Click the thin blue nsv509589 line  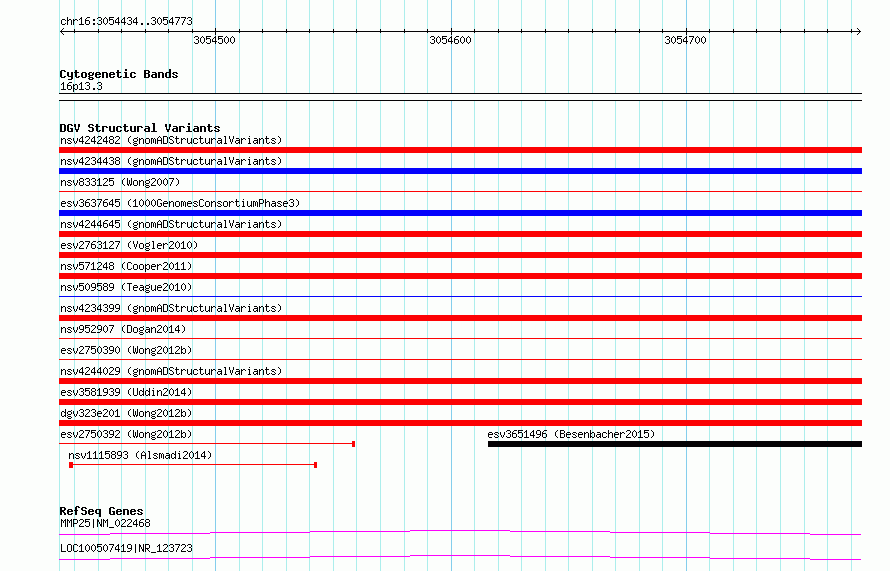tap(460, 296)
